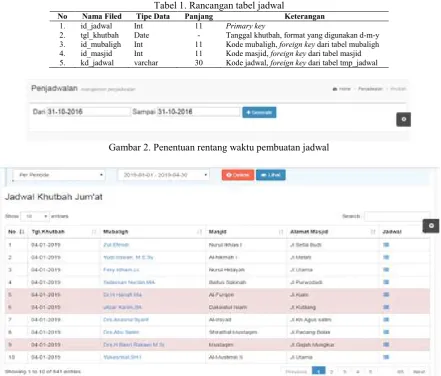Open the Home breadcrumb link
Viewport: 441px width, 376px height.
coord(342,89)
